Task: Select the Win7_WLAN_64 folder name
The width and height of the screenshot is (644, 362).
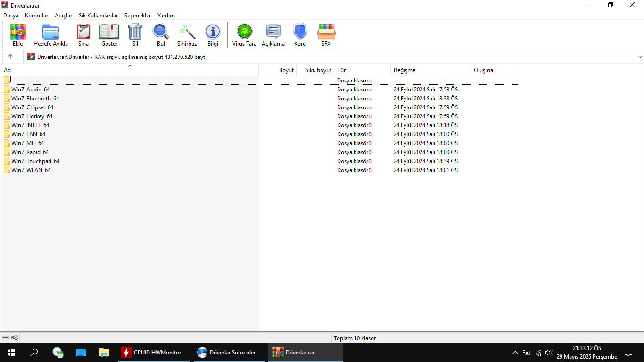Action: pyautogui.click(x=31, y=170)
